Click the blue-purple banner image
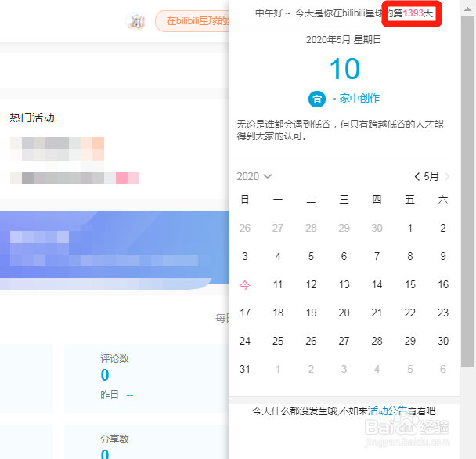 click(114, 251)
